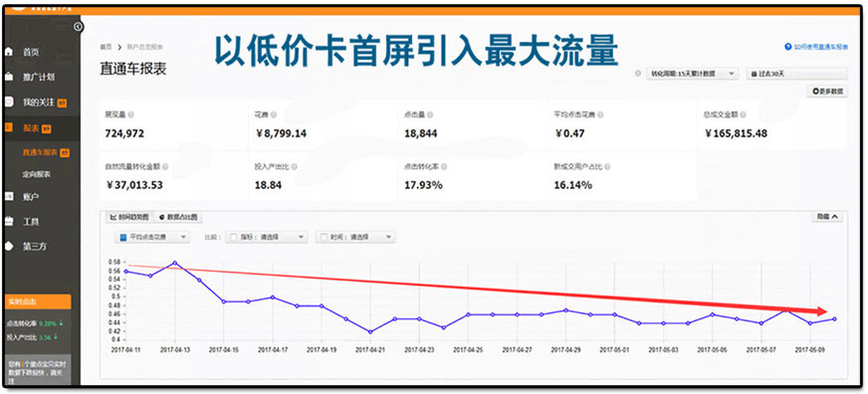This screenshot has width=868, height=394.
Task: Click the 投入产出比 realtime stat in sidebar
Action: tap(31, 336)
